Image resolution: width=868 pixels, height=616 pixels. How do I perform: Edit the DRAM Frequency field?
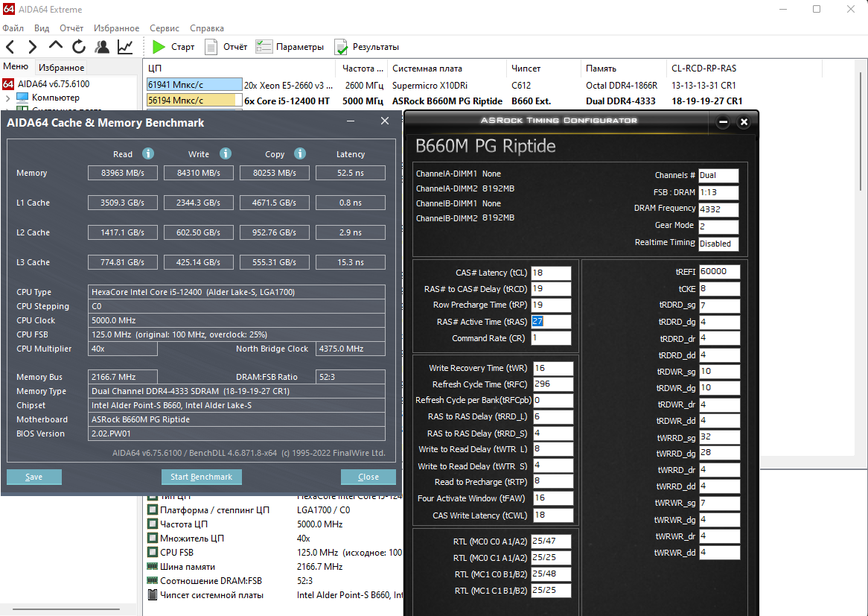tap(718, 210)
